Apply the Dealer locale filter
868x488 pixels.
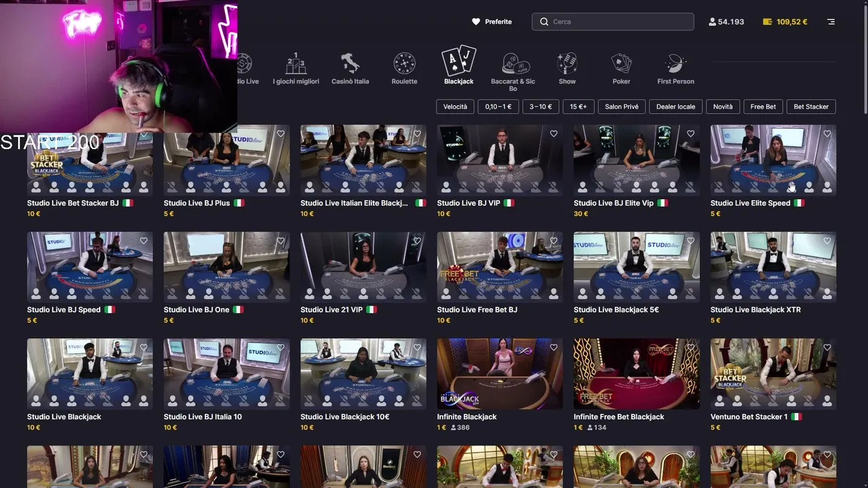coord(675,106)
